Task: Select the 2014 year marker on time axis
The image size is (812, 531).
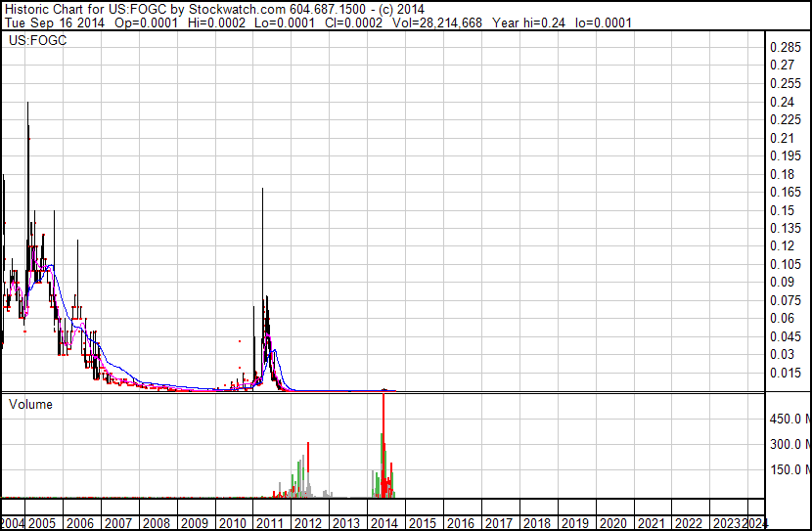Action: point(383,523)
